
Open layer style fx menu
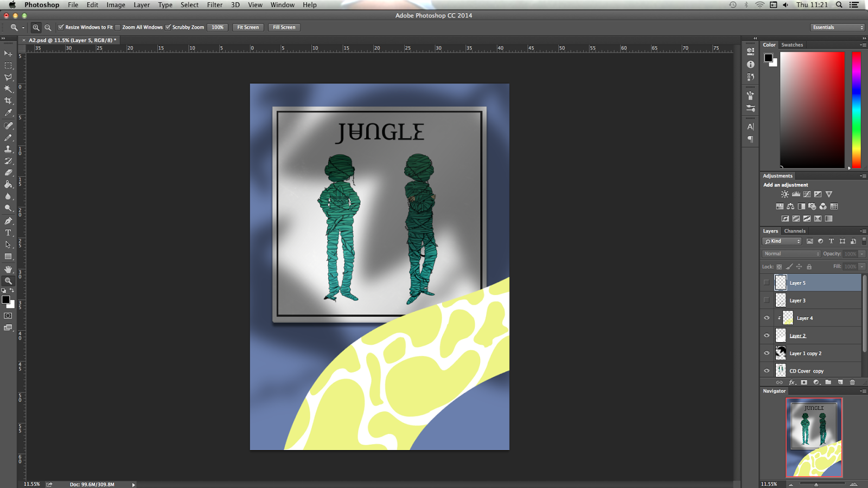pyautogui.click(x=792, y=382)
